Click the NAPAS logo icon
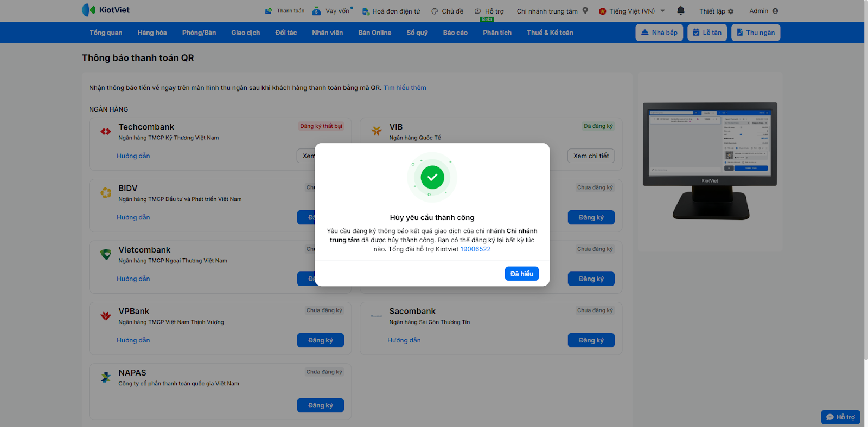Image resolution: width=868 pixels, height=427 pixels. (x=106, y=377)
